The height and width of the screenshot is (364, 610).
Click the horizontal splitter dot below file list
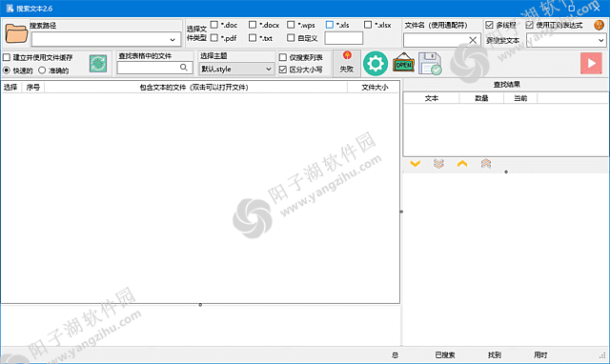[200, 305]
